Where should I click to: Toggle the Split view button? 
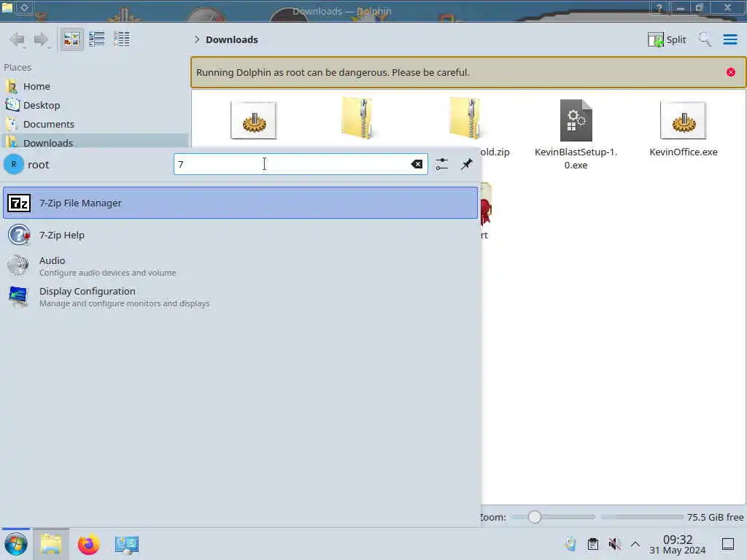point(667,39)
